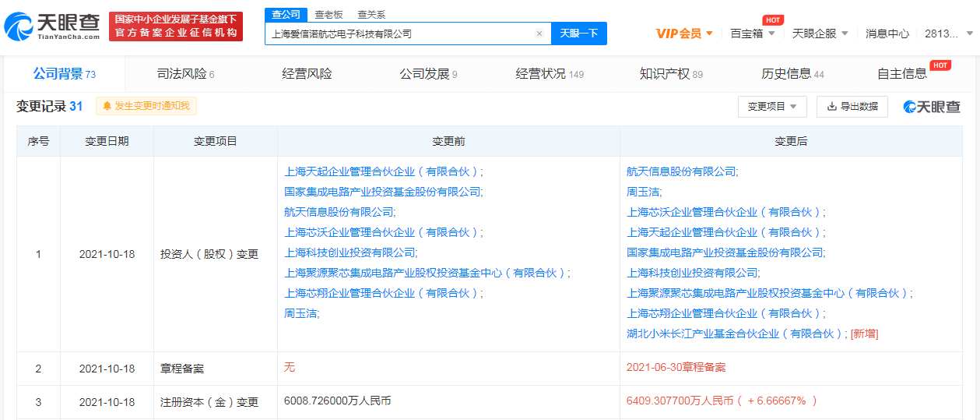
Task: Open the 自主信息 tab
Action: 902,74
